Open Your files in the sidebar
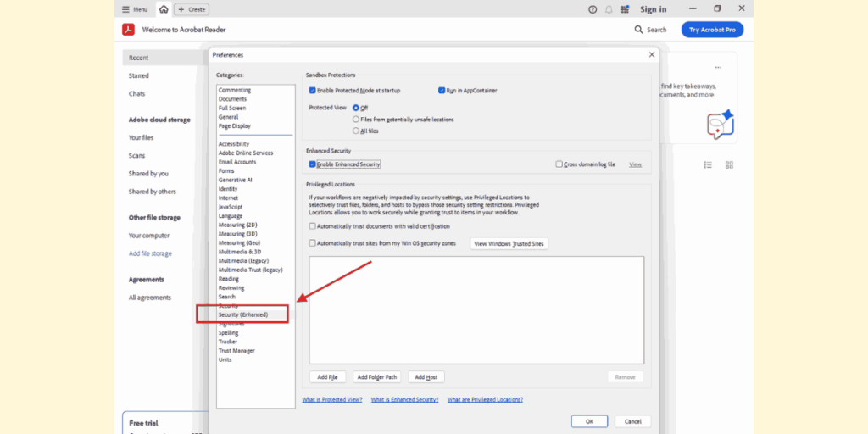This screenshot has height=434, width=868. click(142, 138)
